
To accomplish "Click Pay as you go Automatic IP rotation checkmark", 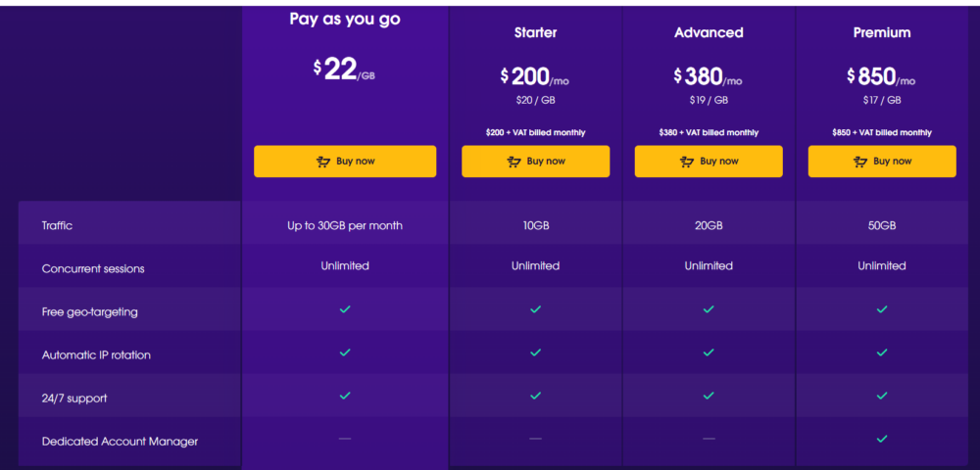I will [x=344, y=352].
